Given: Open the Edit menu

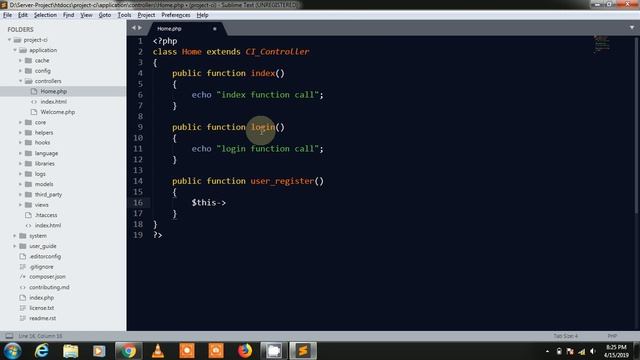Looking at the screenshot, I should 23,15.
